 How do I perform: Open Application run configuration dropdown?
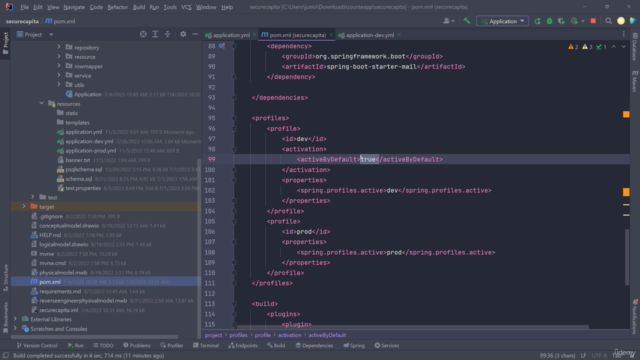coord(502,21)
